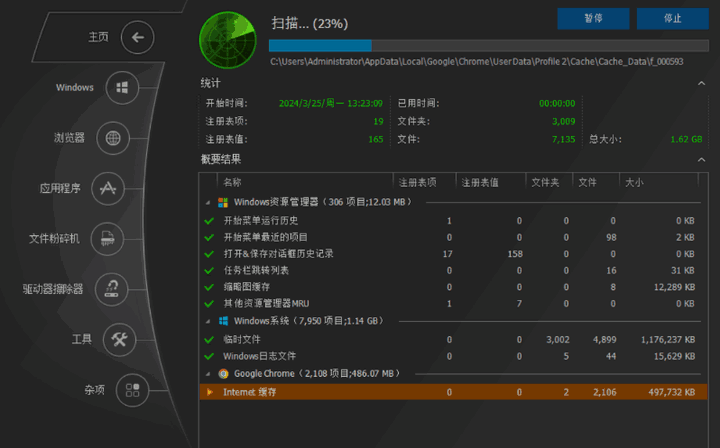The image size is (720, 448).
Task: Click the 大小 column header
Action: tap(634, 182)
